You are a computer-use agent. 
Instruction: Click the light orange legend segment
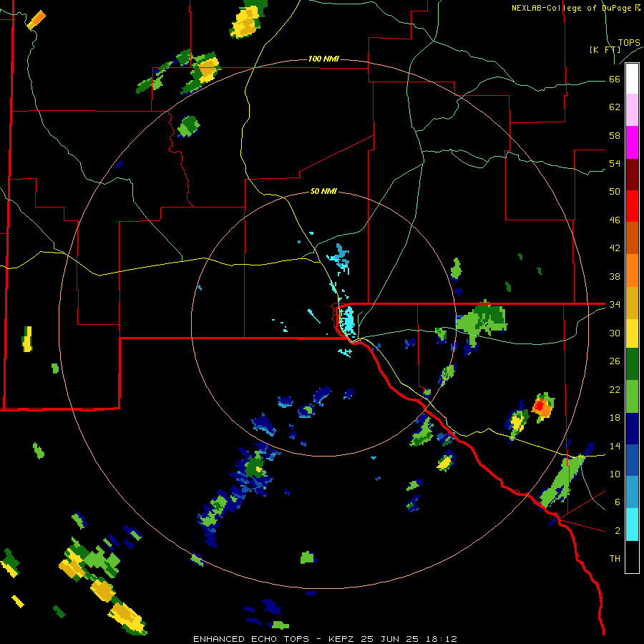coord(632,270)
